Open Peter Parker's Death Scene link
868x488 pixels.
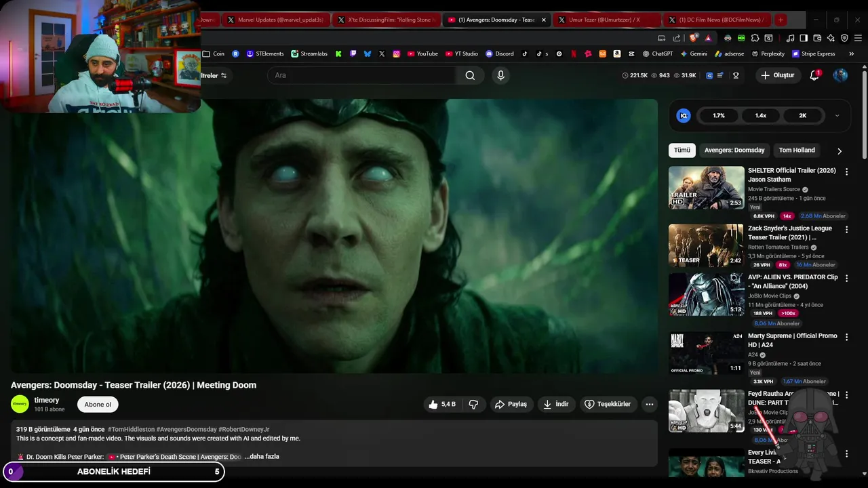[175, 457]
